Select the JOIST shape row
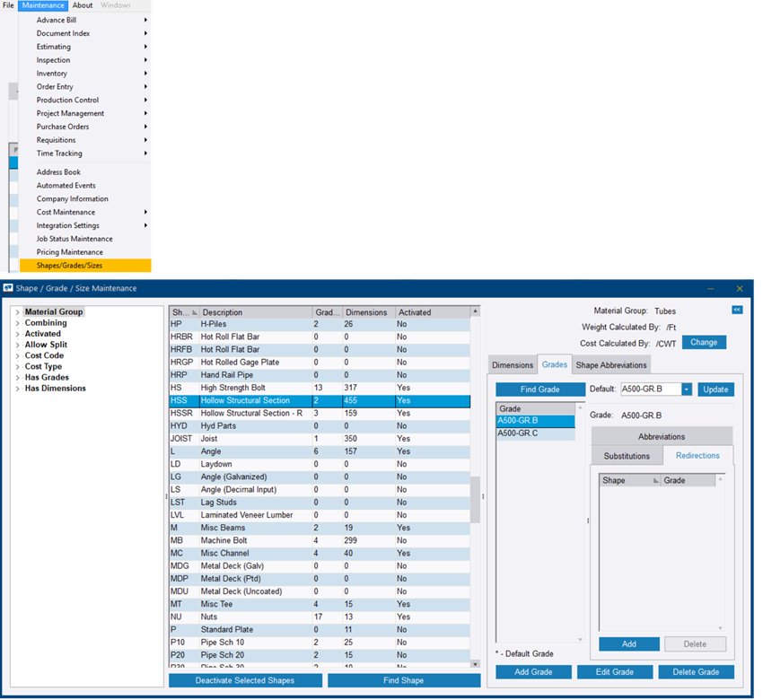Screen dimensions: 763x700 pos(320,439)
